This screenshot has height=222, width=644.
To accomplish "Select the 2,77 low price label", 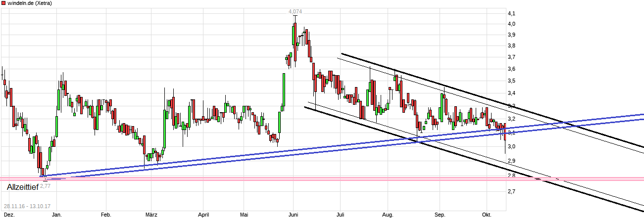I will click(45, 186).
